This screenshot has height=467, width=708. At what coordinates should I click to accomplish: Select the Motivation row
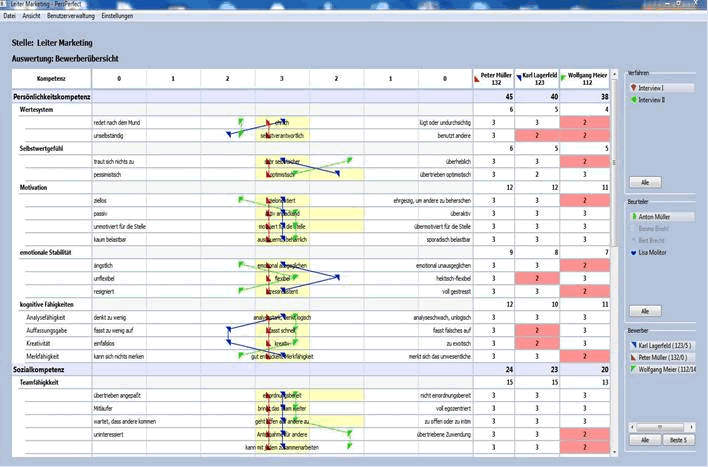click(x=311, y=187)
